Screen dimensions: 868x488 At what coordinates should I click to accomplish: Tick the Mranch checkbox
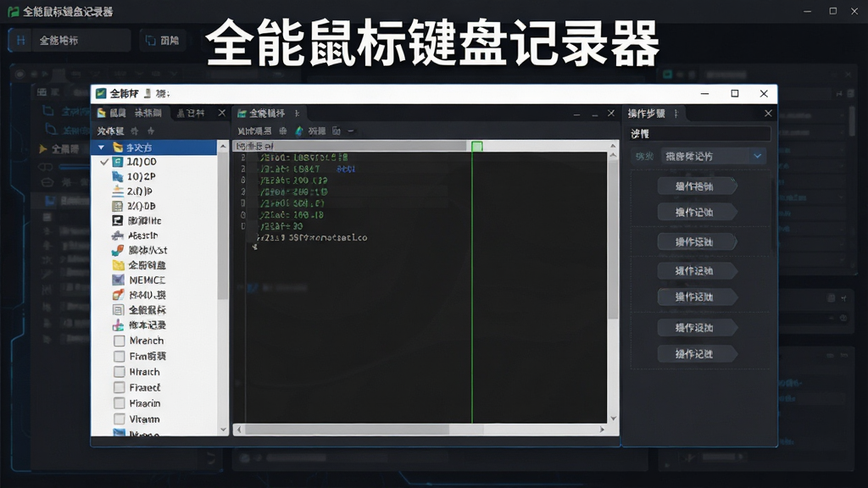(x=119, y=341)
